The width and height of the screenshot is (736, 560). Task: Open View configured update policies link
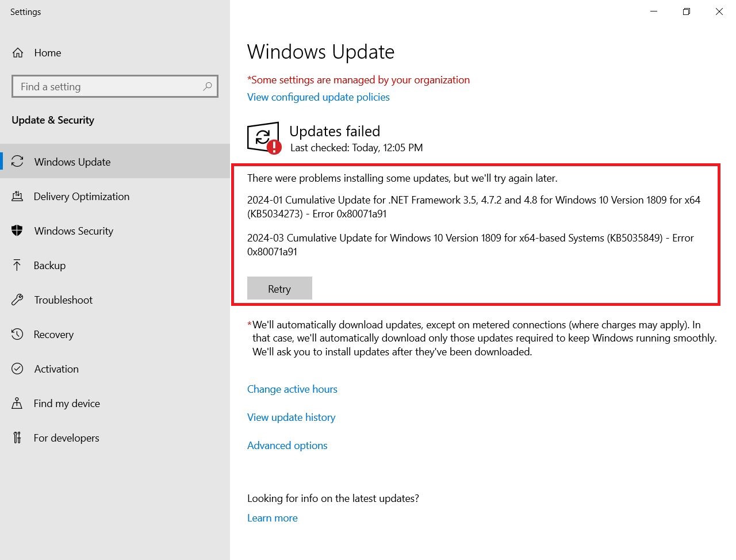click(318, 97)
